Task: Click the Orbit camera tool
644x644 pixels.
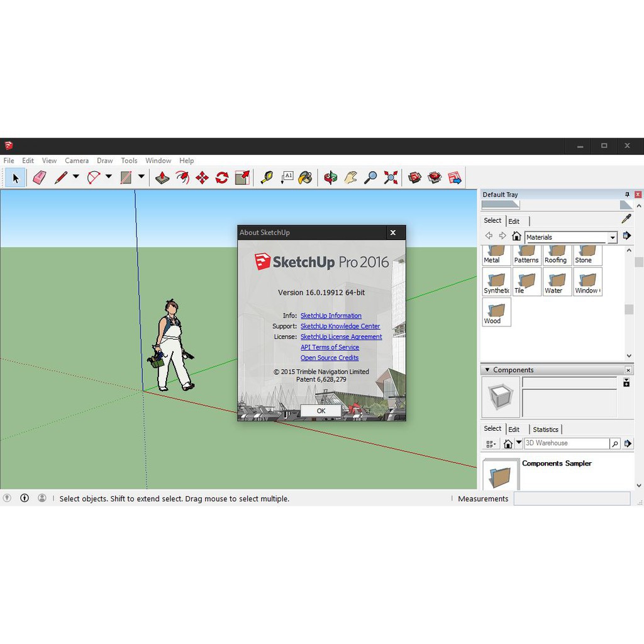Action: click(x=331, y=178)
